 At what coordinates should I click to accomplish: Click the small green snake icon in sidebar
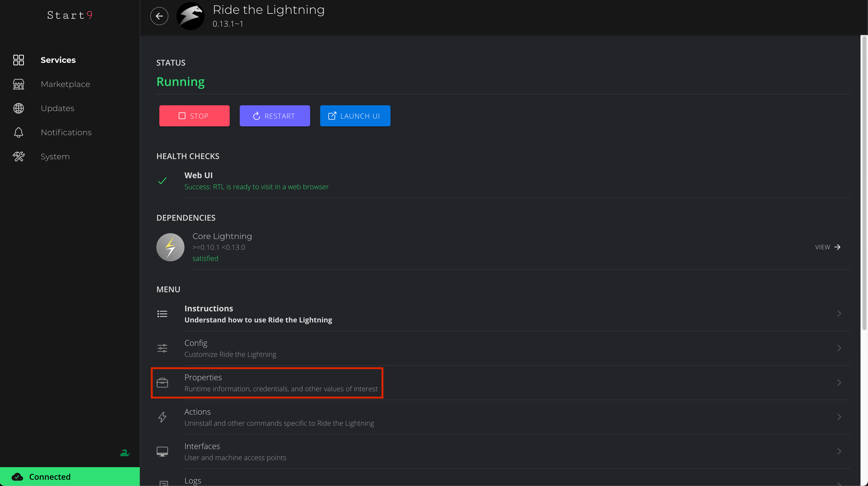tap(125, 453)
